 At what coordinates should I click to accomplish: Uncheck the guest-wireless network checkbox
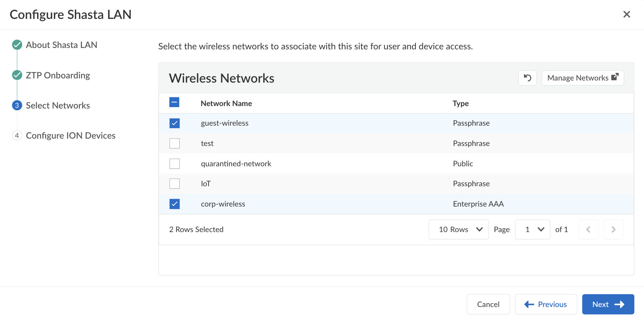pyautogui.click(x=175, y=123)
